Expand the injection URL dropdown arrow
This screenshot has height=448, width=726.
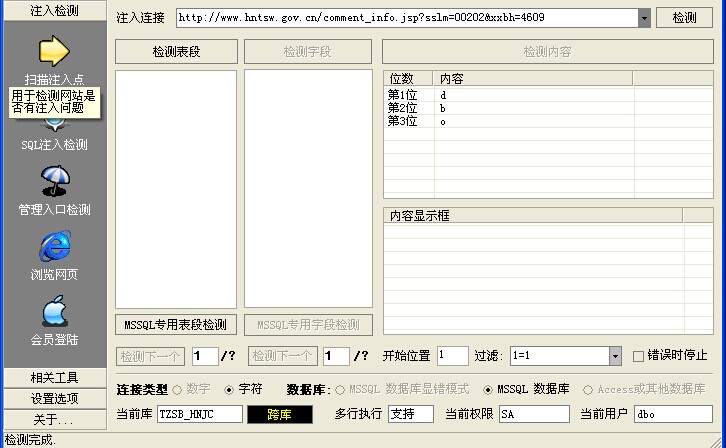[x=644, y=19]
